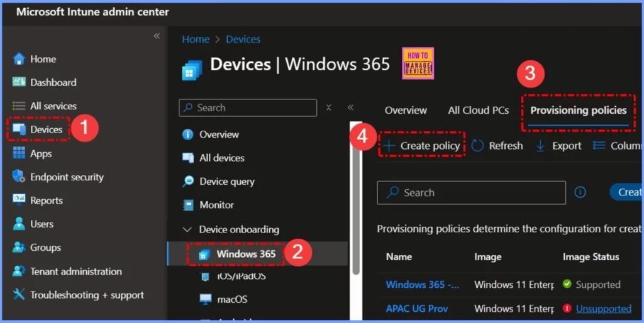Click the Home icon in left navigation
This screenshot has width=644, height=323.
[19, 59]
